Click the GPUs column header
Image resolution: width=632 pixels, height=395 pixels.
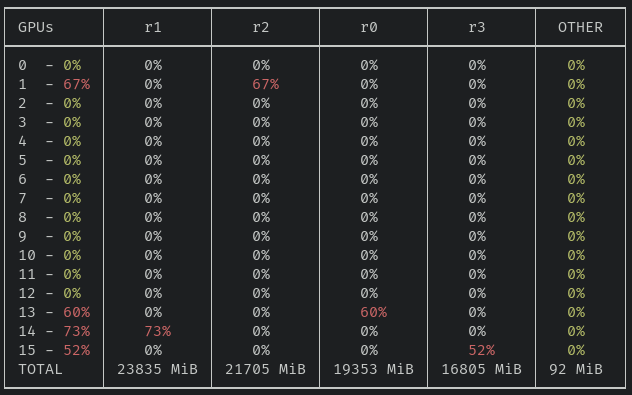(35, 27)
